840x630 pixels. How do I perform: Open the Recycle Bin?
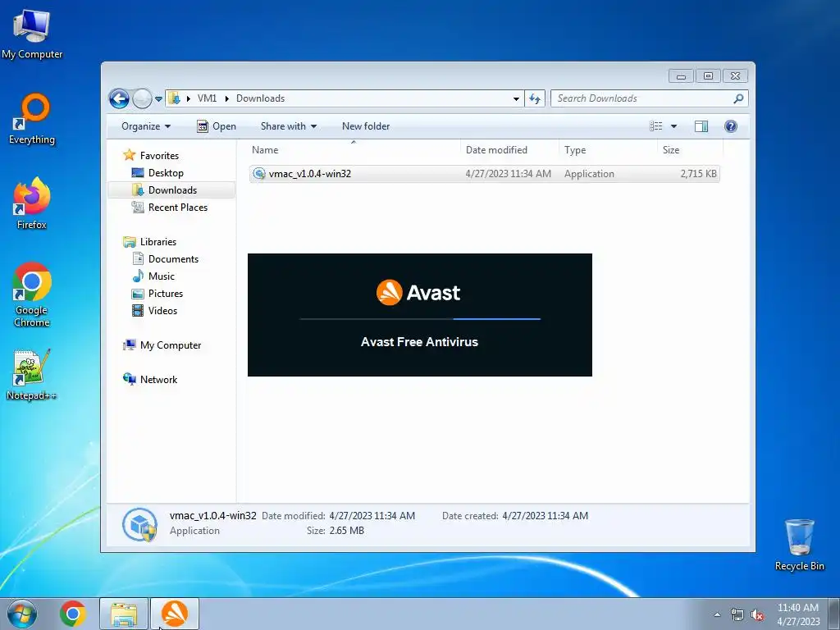(799, 545)
